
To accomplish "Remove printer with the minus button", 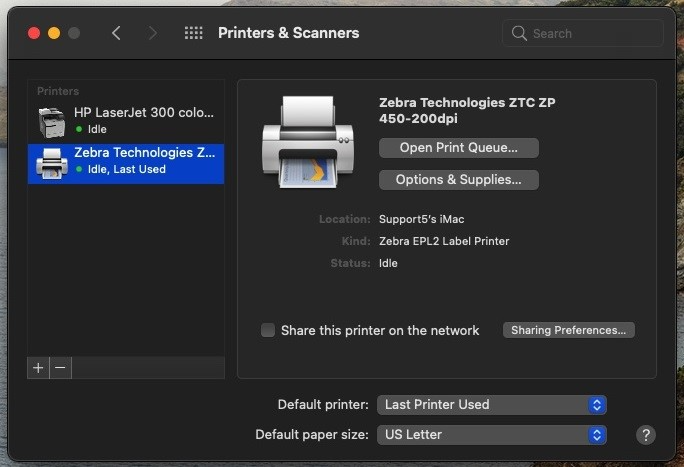I will pos(61,368).
